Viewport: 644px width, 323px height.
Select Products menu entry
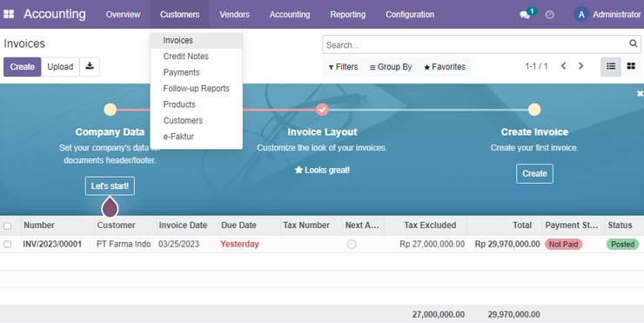tap(197, 104)
